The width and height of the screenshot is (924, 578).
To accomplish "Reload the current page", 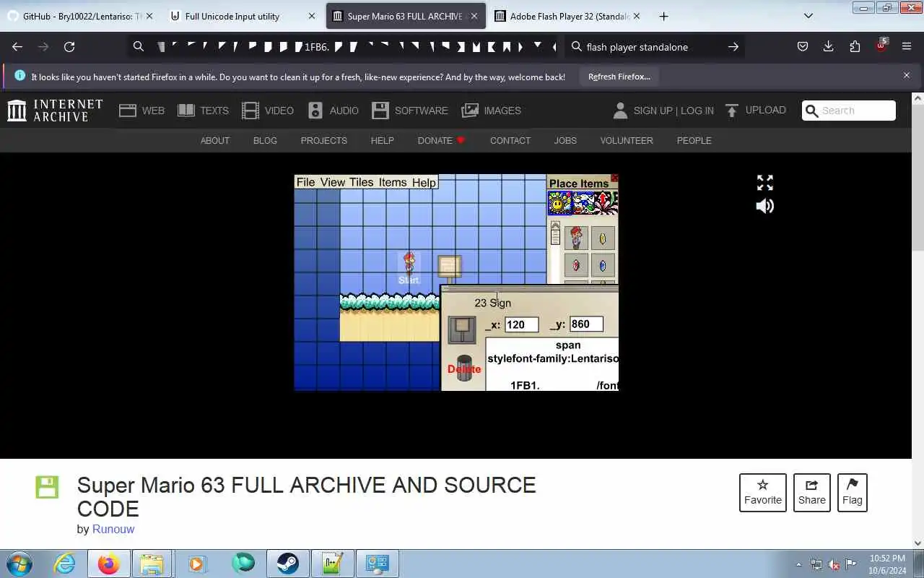I will coord(69,47).
